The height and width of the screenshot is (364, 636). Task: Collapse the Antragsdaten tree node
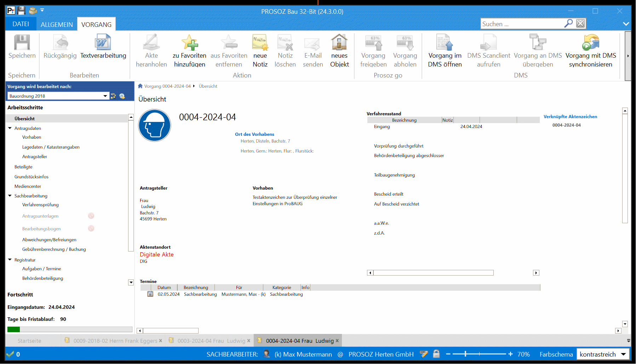[10, 128]
